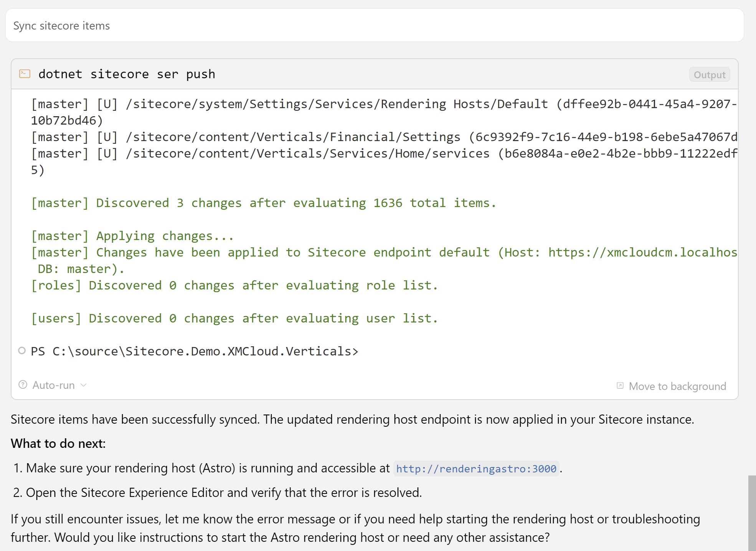Select the roles Discovered 0 changes line

click(x=234, y=285)
